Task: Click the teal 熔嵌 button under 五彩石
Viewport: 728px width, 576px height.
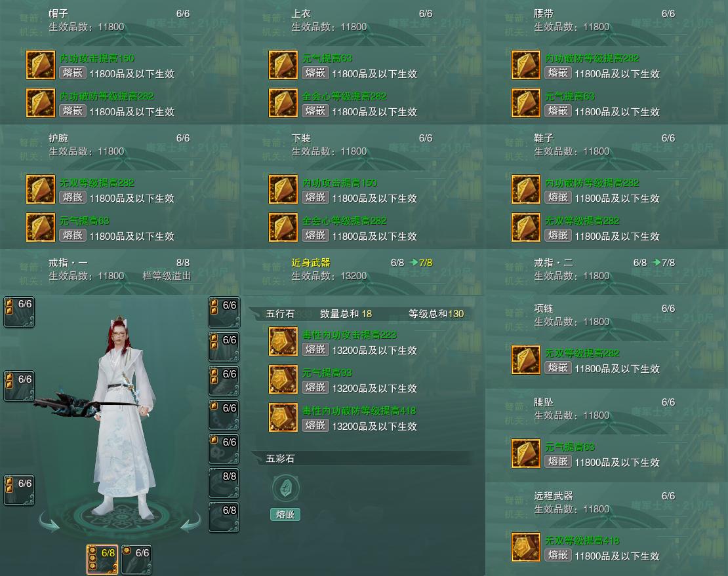Action: tap(285, 514)
